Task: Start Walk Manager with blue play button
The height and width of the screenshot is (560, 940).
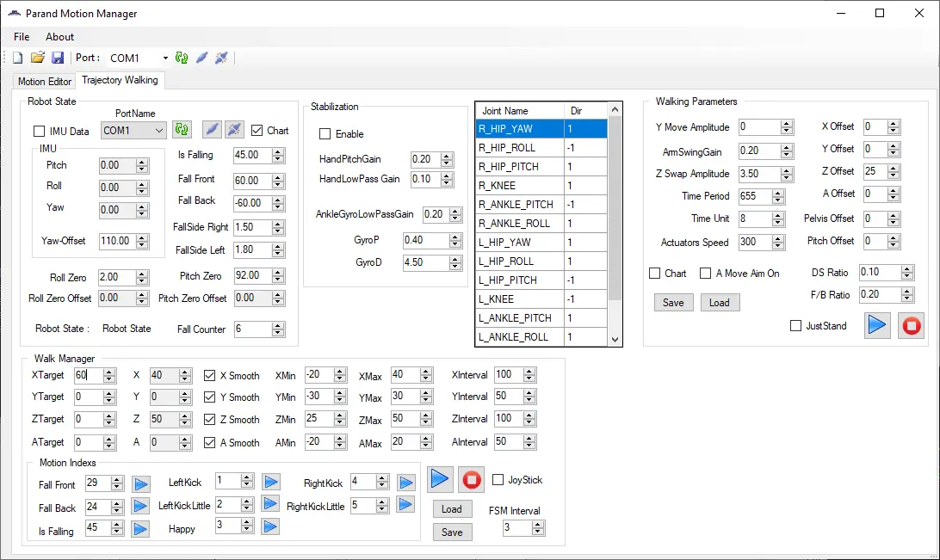Action: tap(439, 479)
